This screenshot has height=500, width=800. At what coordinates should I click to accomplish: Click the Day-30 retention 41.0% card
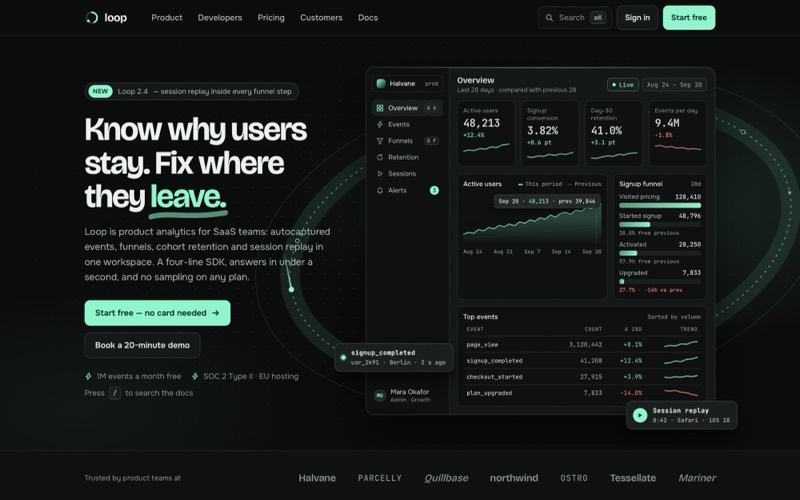(x=614, y=134)
